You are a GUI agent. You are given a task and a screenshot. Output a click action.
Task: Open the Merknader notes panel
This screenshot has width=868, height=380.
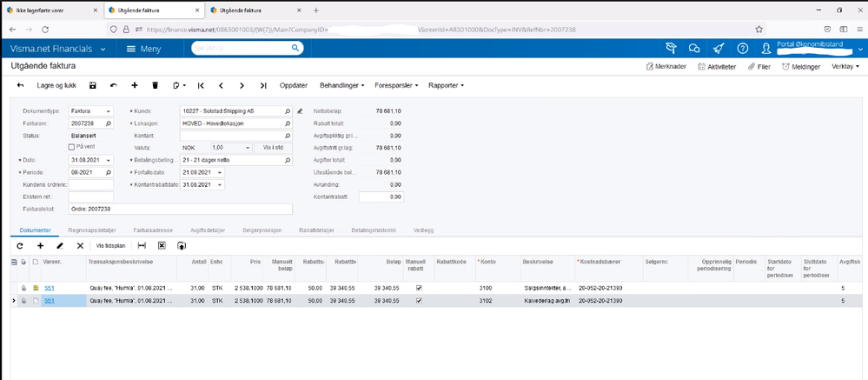[666, 66]
